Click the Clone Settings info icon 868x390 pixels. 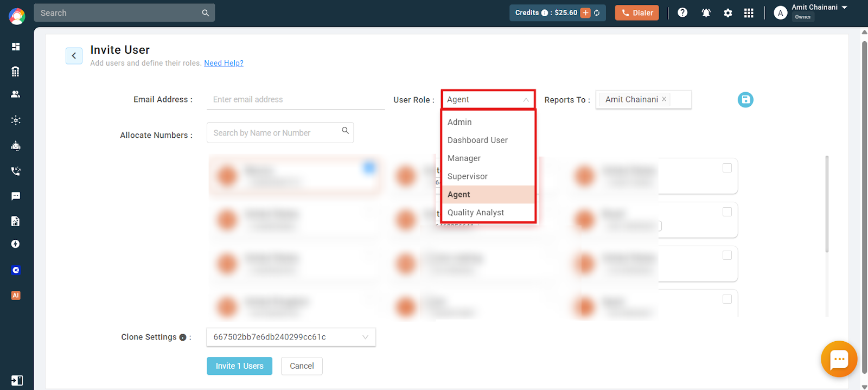click(183, 337)
